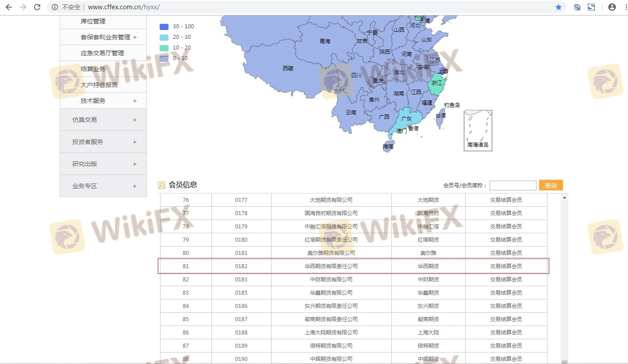Open 应急交易厅管理 in sidebar
The width and height of the screenshot is (628, 364).
(102, 53)
